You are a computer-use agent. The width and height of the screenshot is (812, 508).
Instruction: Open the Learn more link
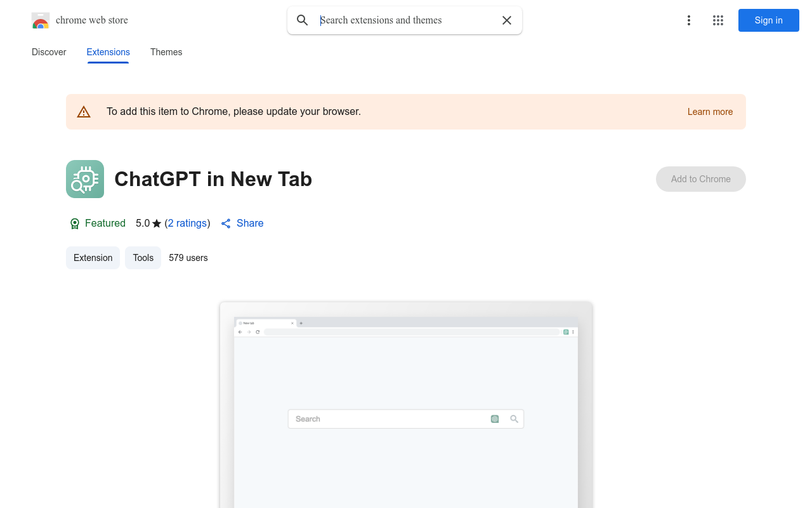pos(710,112)
